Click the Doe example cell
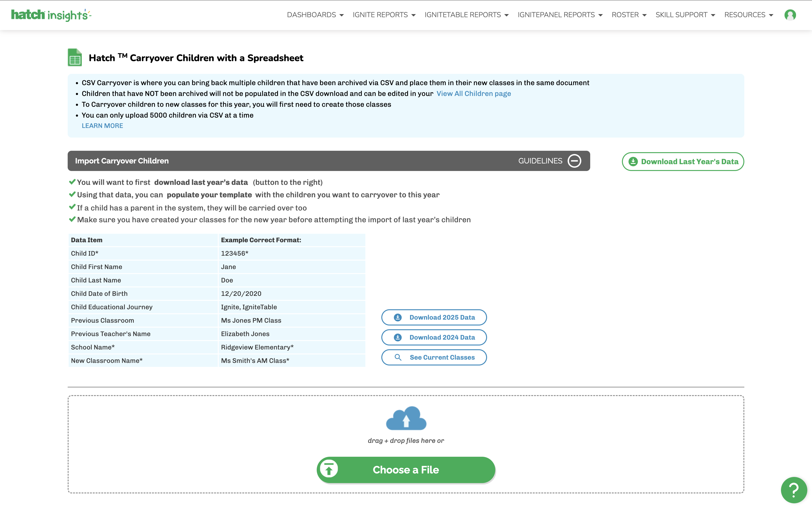 (292, 280)
